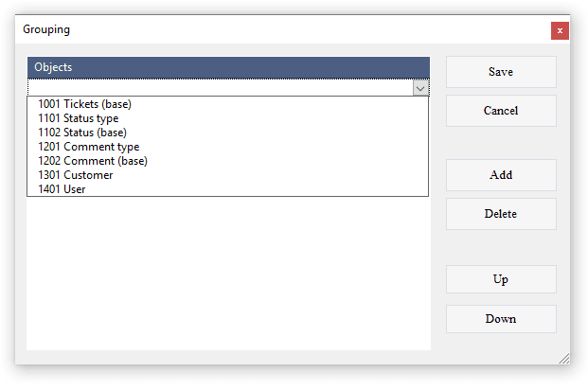Choose 1101 Status type option
588x390 pixels.
tap(78, 118)
